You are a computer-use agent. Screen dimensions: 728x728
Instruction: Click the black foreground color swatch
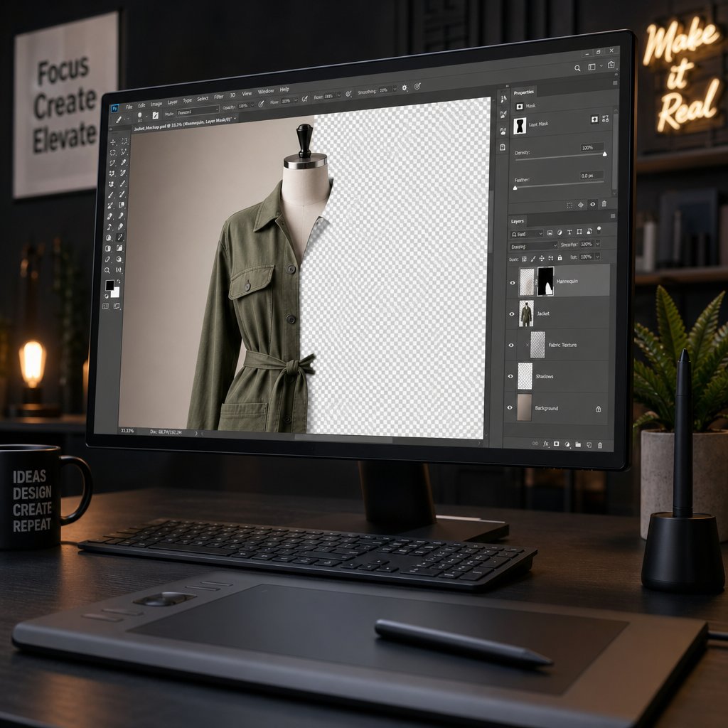[109, 284]
